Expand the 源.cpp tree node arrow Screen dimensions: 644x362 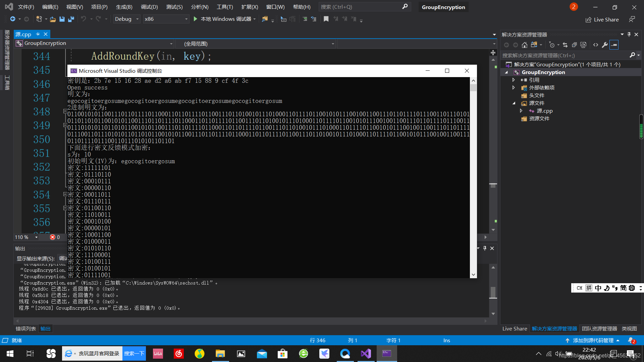[521, 111]
